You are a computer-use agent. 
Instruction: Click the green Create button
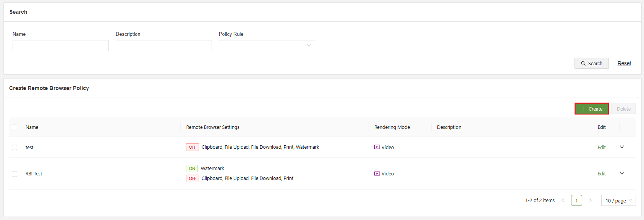tap(591, 109)
